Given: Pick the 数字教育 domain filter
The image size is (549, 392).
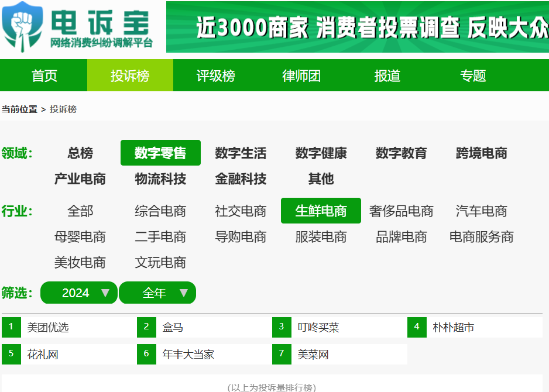Looking at the screenshot, I should 401,153.
